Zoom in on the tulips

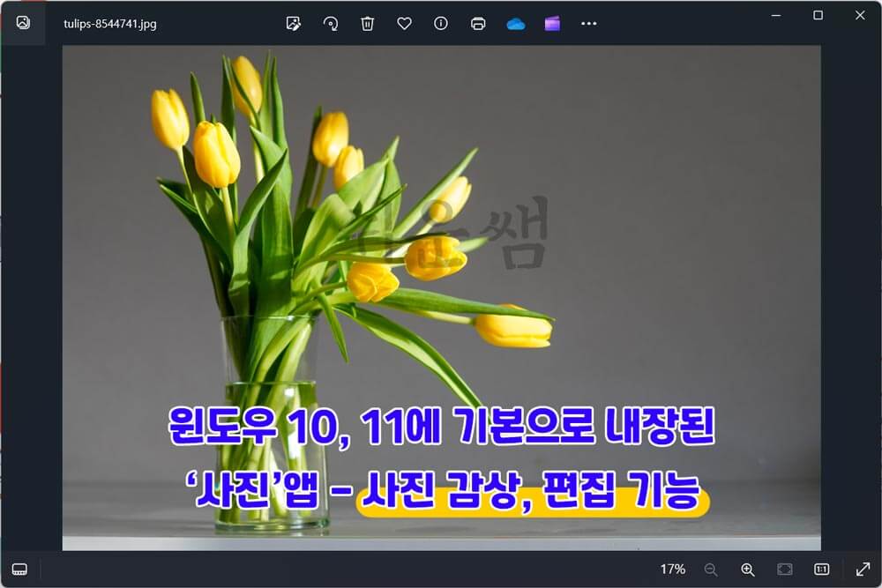pos(748,569)
